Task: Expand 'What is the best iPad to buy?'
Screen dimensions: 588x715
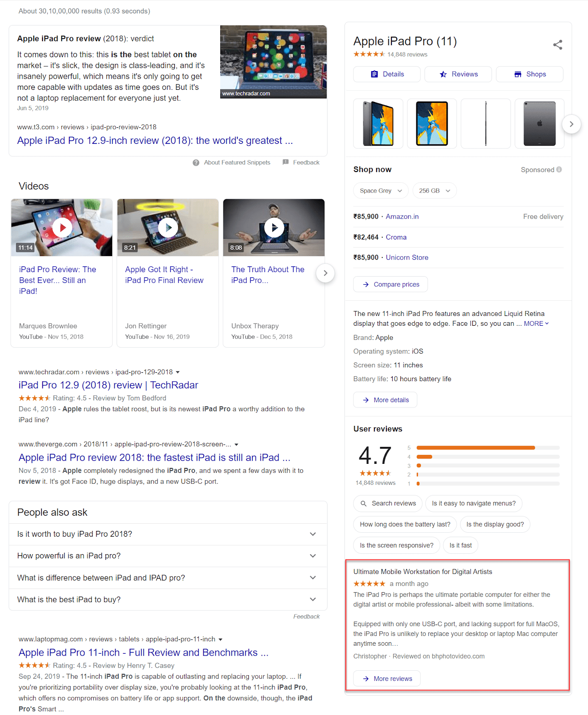Action: (168, 600)
